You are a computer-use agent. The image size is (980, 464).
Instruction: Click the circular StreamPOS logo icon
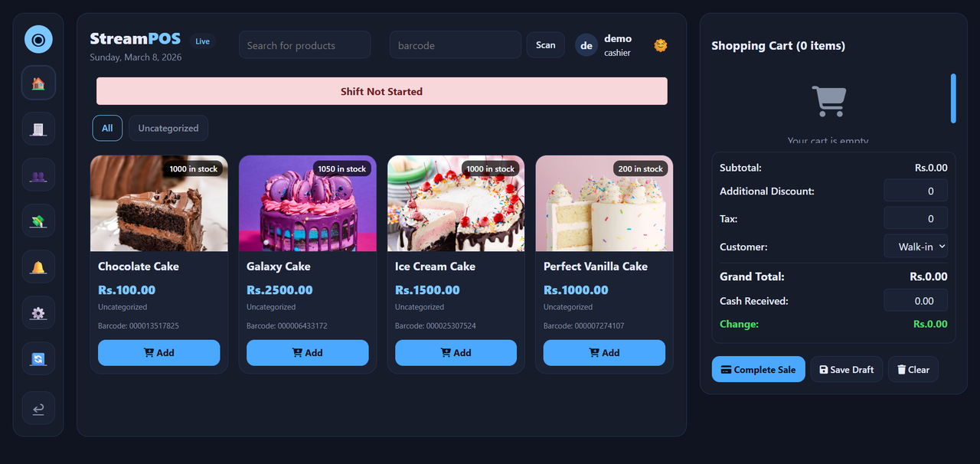pos(38,39)
